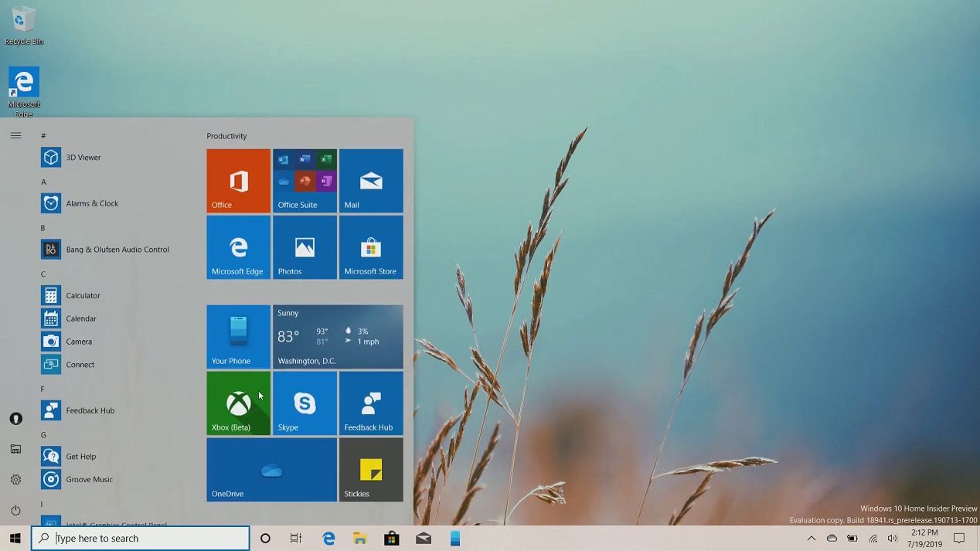Viewport: 980px width, 551px height.
Task: Click the 'A' letter header in app list
Action: [x=43, y=182]
